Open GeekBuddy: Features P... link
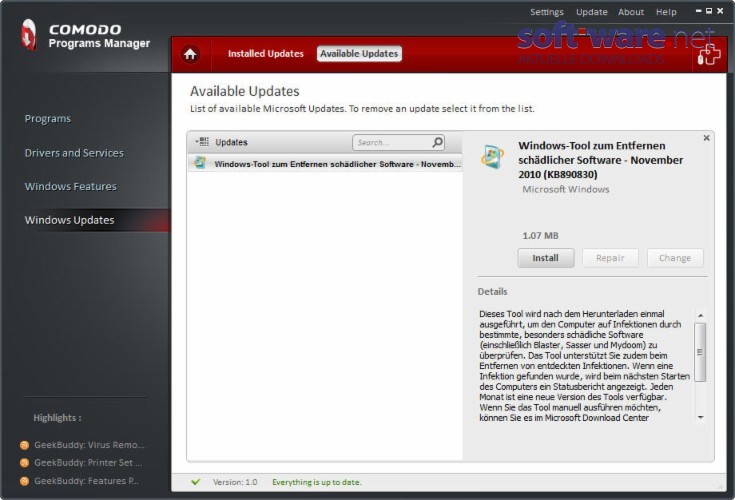This screenshot has width=735, height=500. tap(86, 481)
